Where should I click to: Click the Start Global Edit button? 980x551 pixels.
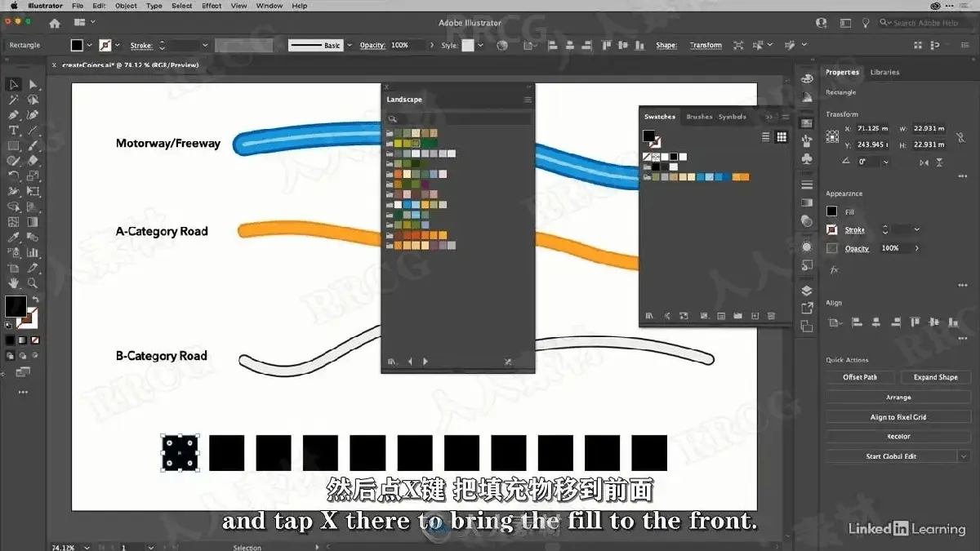[891, 456]
